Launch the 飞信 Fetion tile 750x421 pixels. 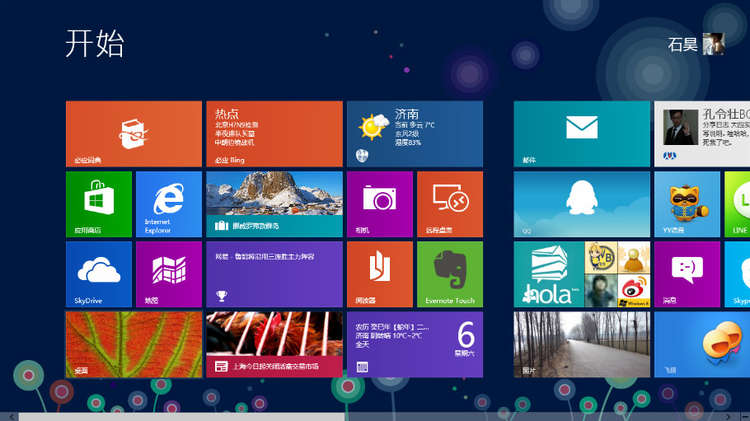click(702, 344)
